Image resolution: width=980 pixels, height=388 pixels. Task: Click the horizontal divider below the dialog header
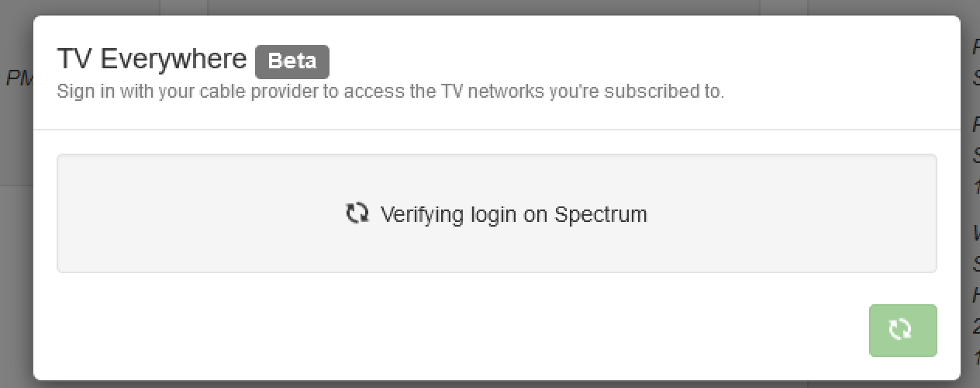point(496,129)
